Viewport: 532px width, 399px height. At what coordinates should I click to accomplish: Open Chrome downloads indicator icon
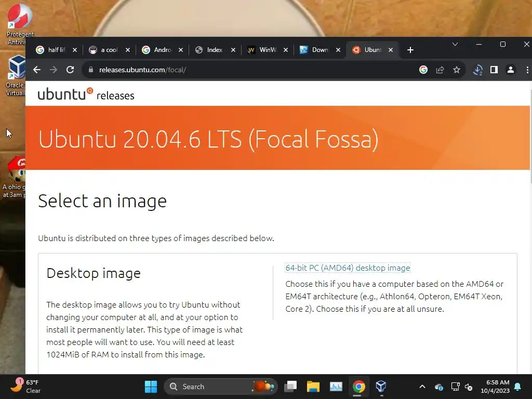tap(478, 70)
